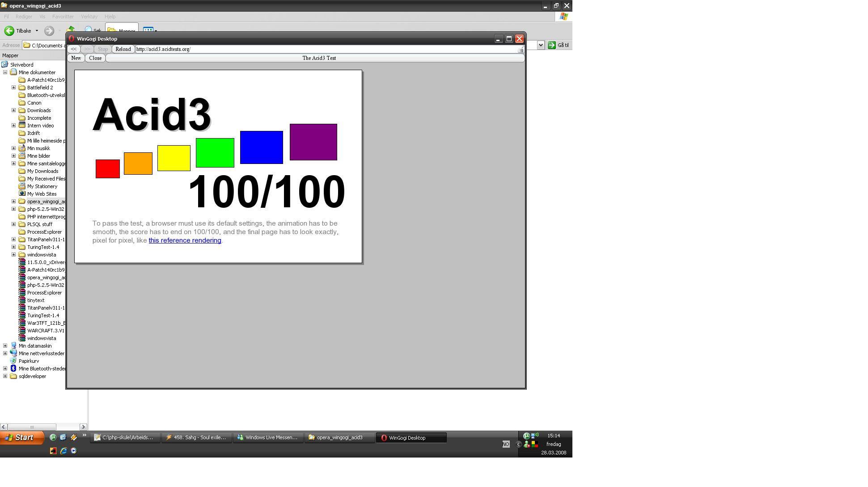Select the tinytext archive icon

pyautogui.click(x=22, y=300)
